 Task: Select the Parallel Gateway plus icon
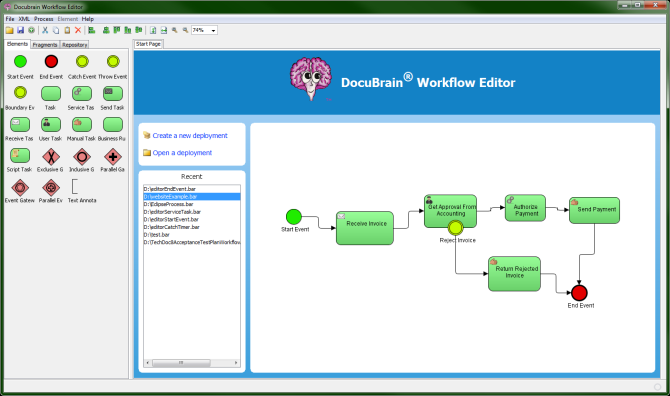click(x=113, y=157)
